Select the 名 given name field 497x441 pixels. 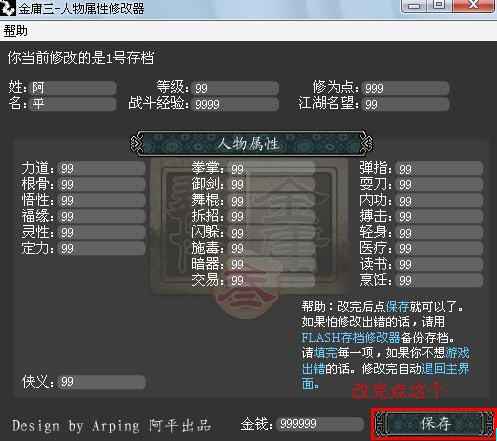(73, 104)
